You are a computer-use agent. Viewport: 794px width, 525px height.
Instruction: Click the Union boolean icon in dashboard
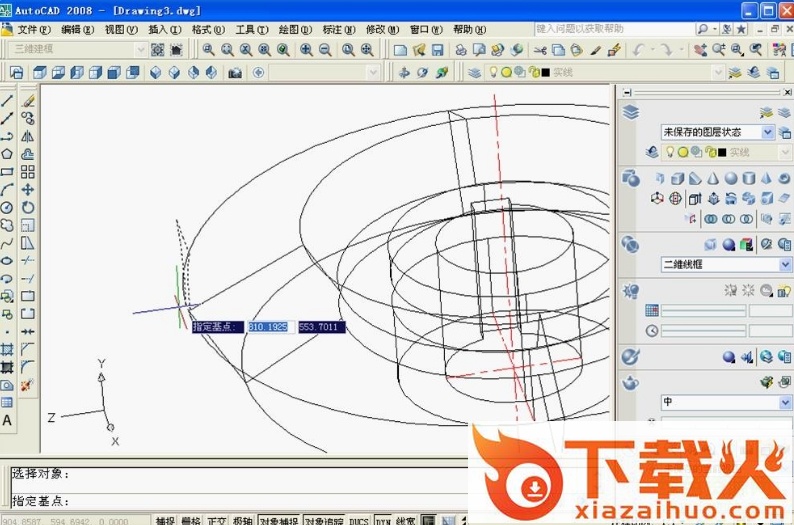coord(711,219)
